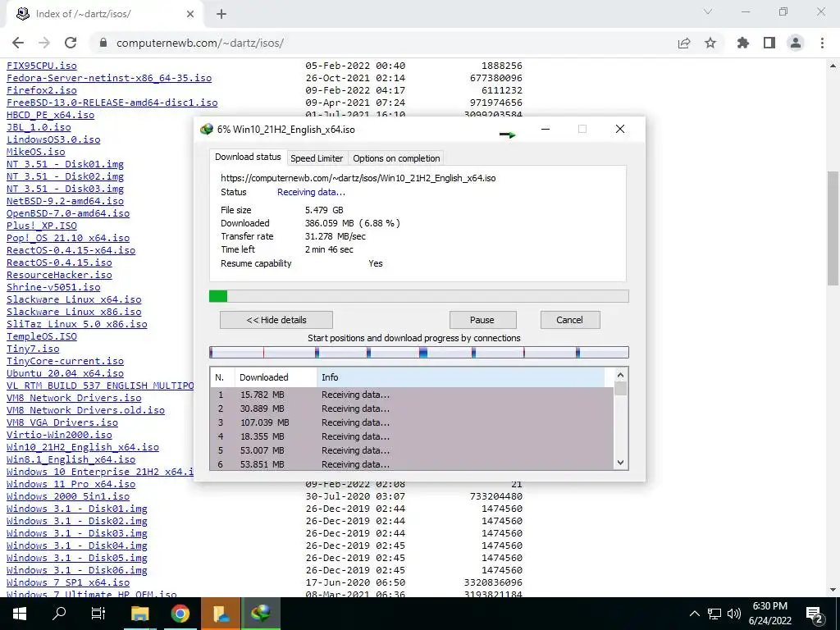Open Task View on the taskbar
Viewport: 840px width, 630px height.
[x=98, y=614]
